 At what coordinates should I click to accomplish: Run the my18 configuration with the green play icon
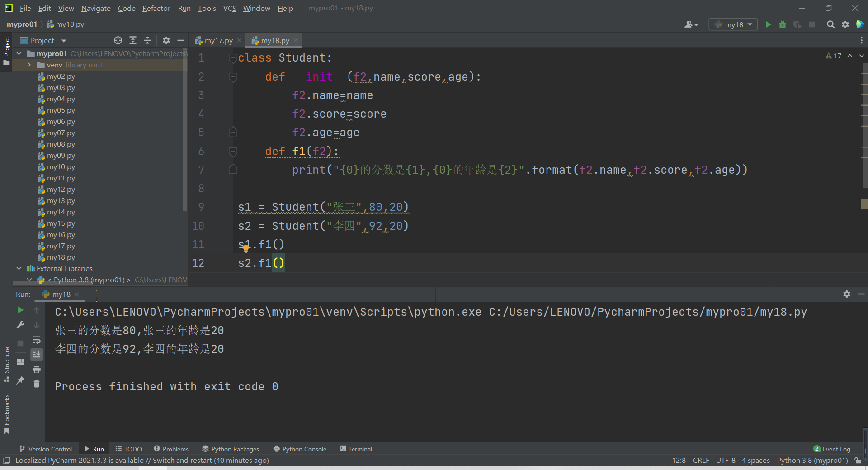click(x=768, y=24)
